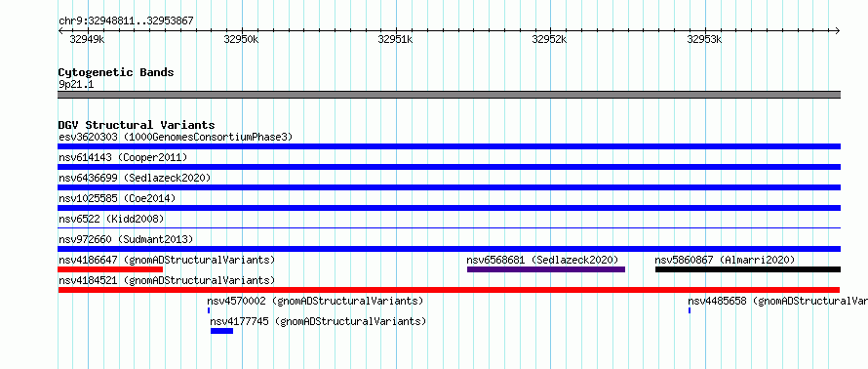Select the long red nsv4184521 bar
The image size is (868, 369).
pyautogui.click(x=449, y=290)
